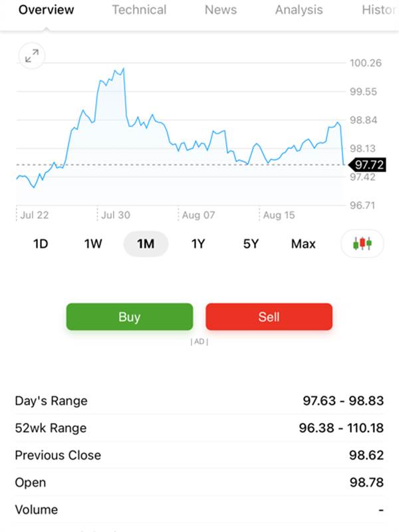Select the 1Y time range

(x=198, y=243)
